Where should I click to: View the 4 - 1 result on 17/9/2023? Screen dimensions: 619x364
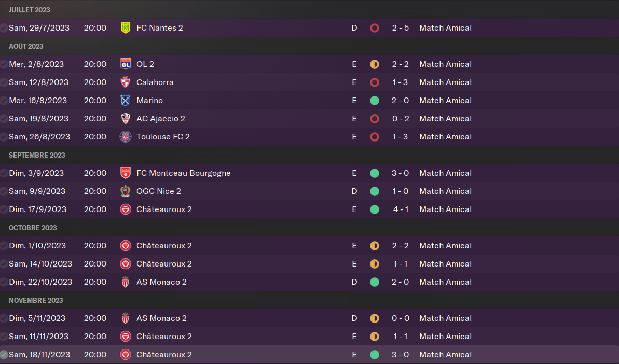400,209
